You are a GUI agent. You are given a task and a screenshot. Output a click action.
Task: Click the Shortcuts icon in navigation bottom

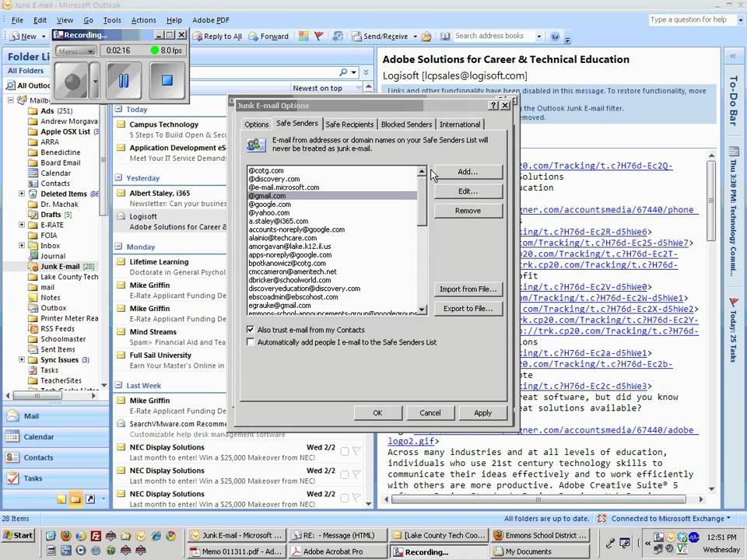point(90,499)
